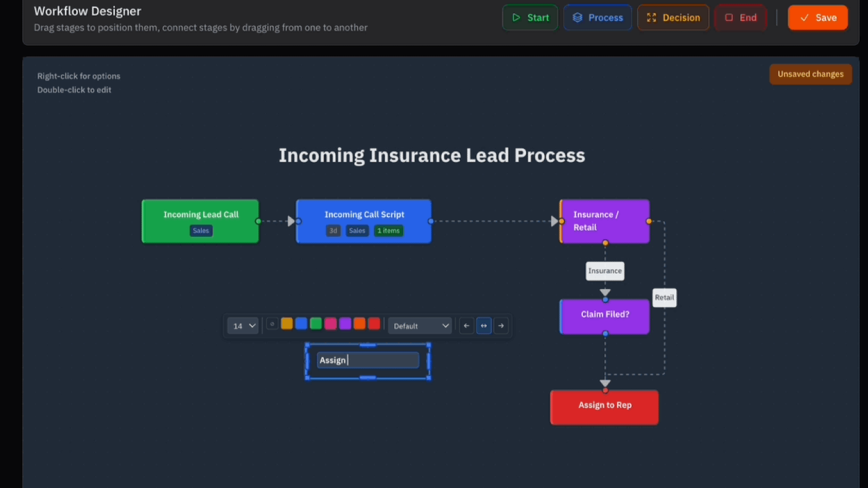Click the right alignment arrow in the toolbar
The image size is (868, 488).
point(501,325)
